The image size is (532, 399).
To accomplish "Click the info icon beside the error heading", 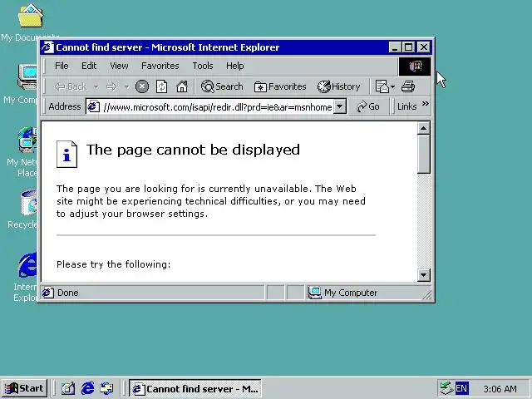I will (x=66, y=154).
